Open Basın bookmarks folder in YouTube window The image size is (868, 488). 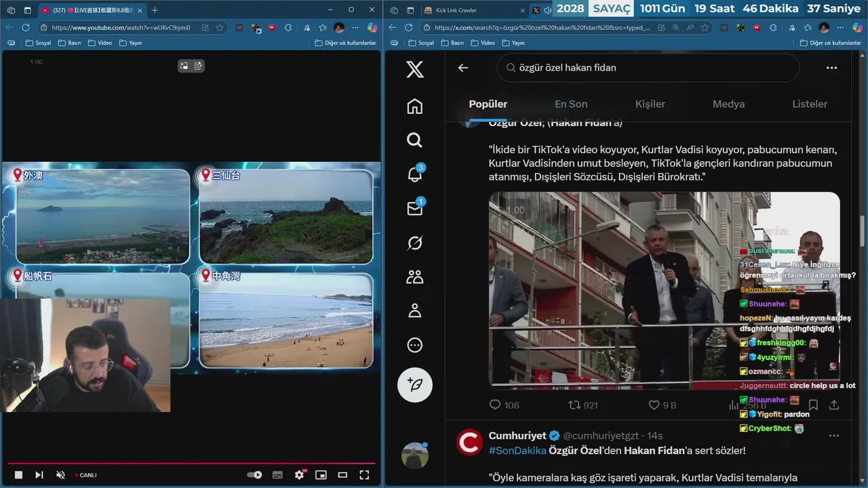(69, 43)
